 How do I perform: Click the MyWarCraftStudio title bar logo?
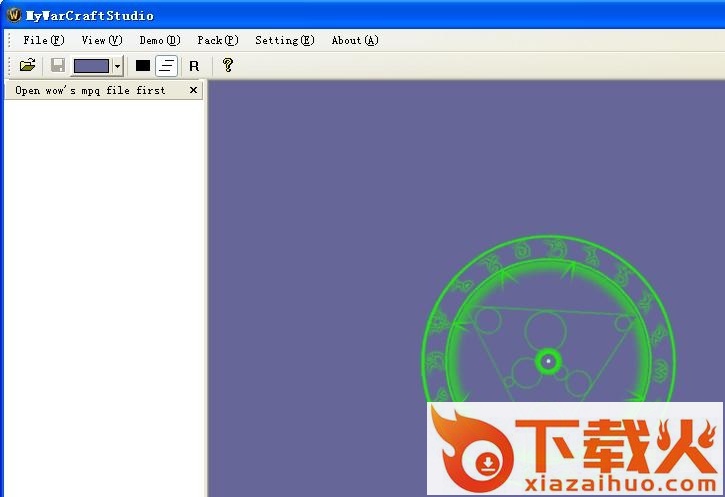click(x=14, y=15)
